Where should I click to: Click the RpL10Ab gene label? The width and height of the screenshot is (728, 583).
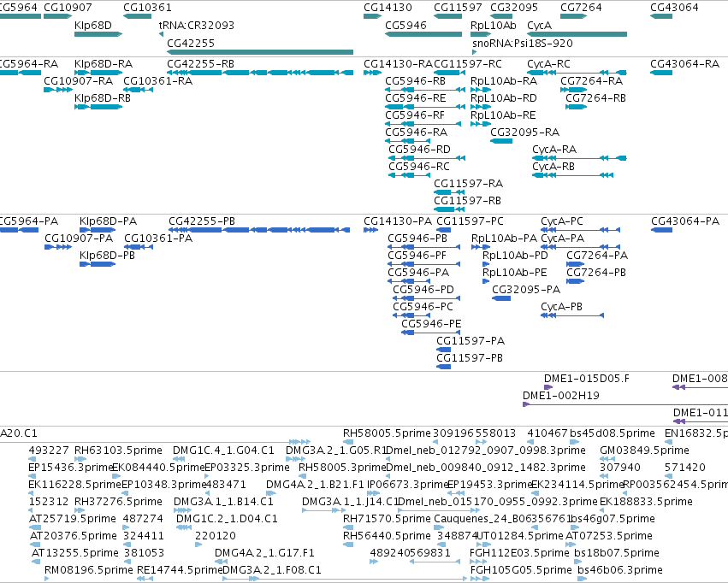493,25
